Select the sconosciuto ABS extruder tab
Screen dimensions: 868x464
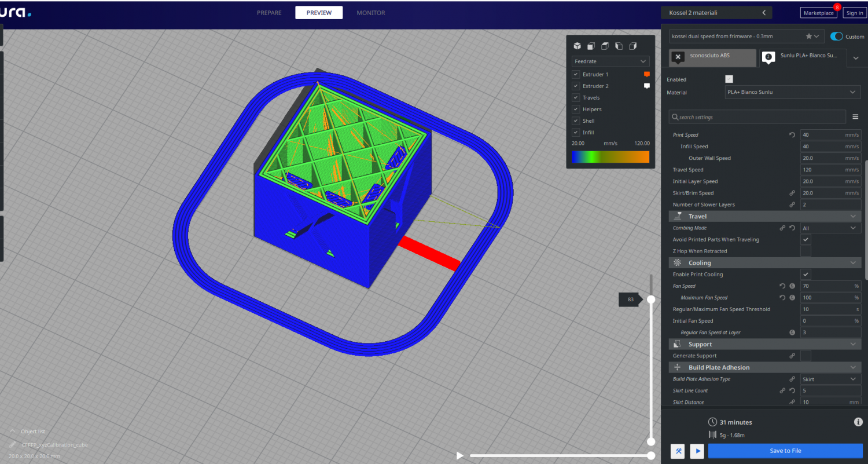tap(712, 57)
